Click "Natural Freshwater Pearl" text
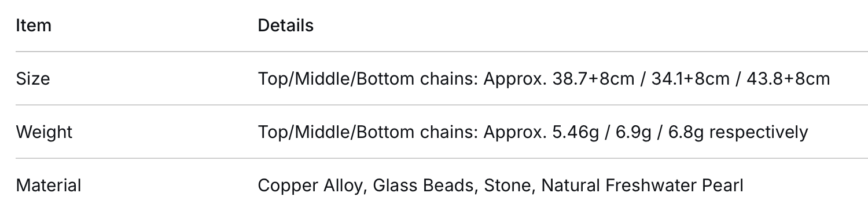The width and height of the screenshot is (868, 211). pos(642,185)
